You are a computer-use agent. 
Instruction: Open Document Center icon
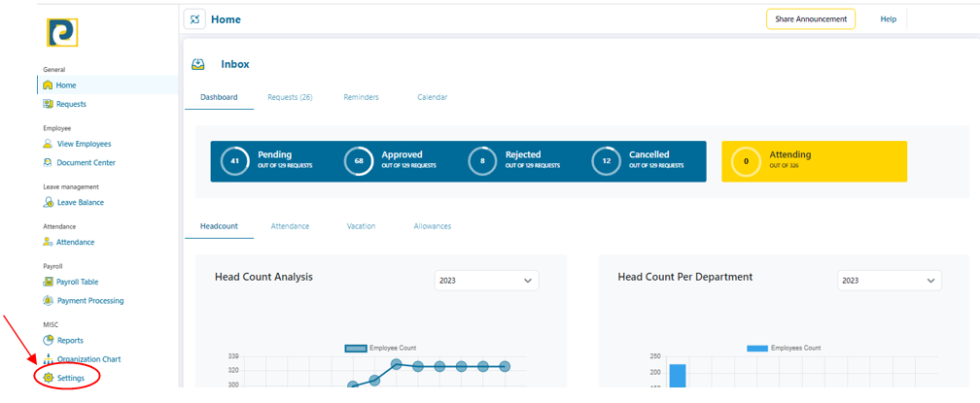tap(48, 163)
